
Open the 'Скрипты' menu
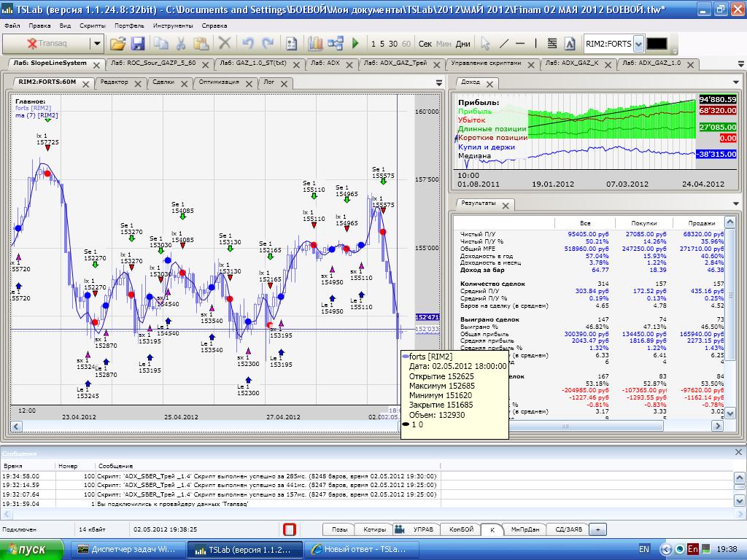click(x=93, y=25)
